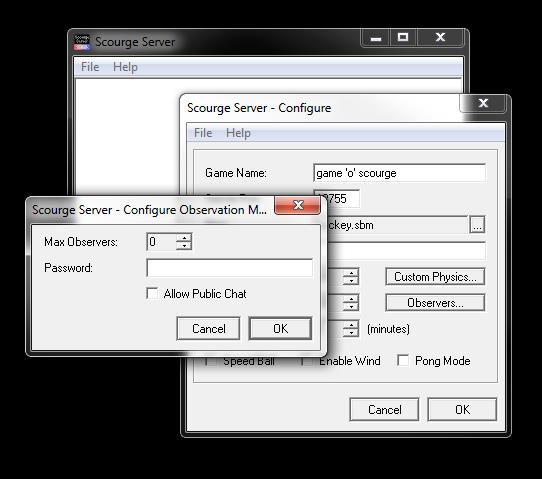
Task: Click the map file field ending in .sbm
Action: (x=397, y=225)
